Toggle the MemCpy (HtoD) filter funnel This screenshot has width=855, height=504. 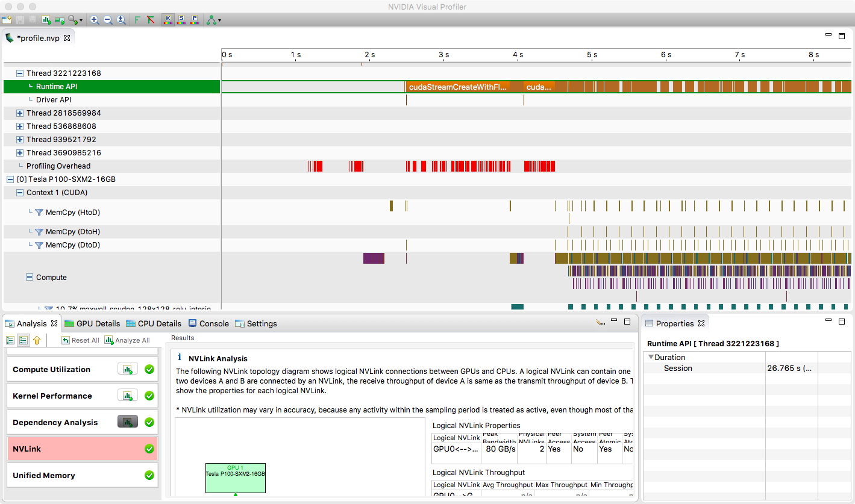click(x=39, y=212)
